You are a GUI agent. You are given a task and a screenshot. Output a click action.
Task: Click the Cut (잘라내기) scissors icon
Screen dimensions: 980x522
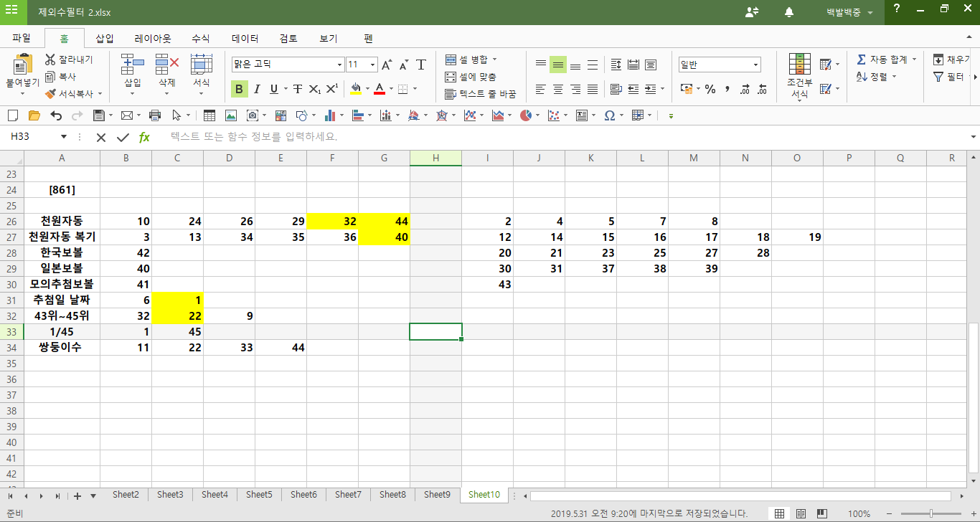tap(50, 60)
